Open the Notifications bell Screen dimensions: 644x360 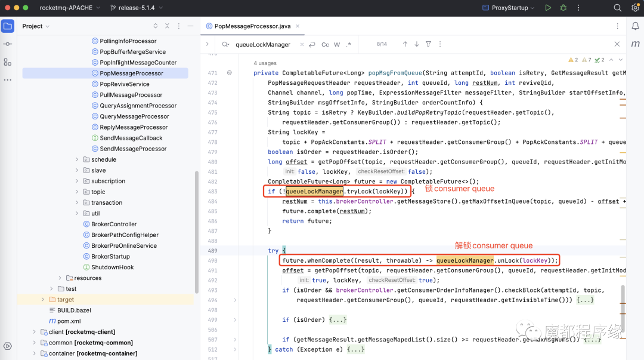pos(635,26)
